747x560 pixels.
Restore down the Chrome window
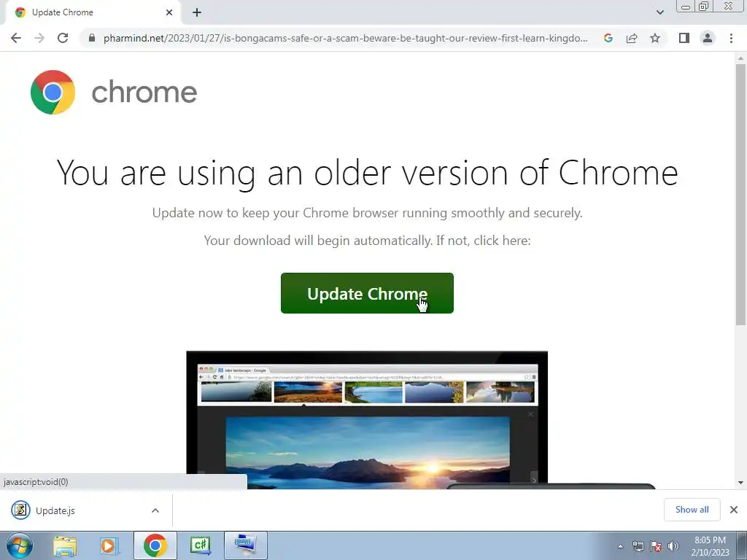tap(703, 7)
